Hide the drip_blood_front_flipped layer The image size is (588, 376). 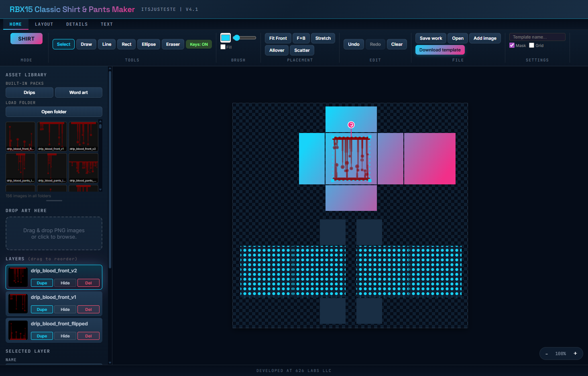coord(65,336)
